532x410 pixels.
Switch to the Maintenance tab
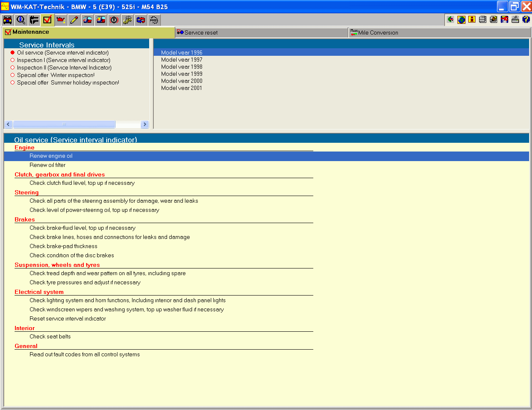point(89,32)
